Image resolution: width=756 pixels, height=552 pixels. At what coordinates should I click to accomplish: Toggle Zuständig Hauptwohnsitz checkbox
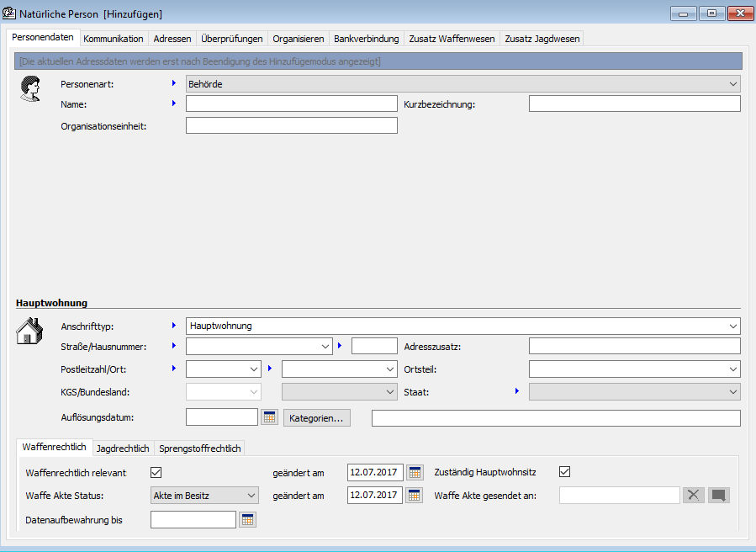(565, 472)
